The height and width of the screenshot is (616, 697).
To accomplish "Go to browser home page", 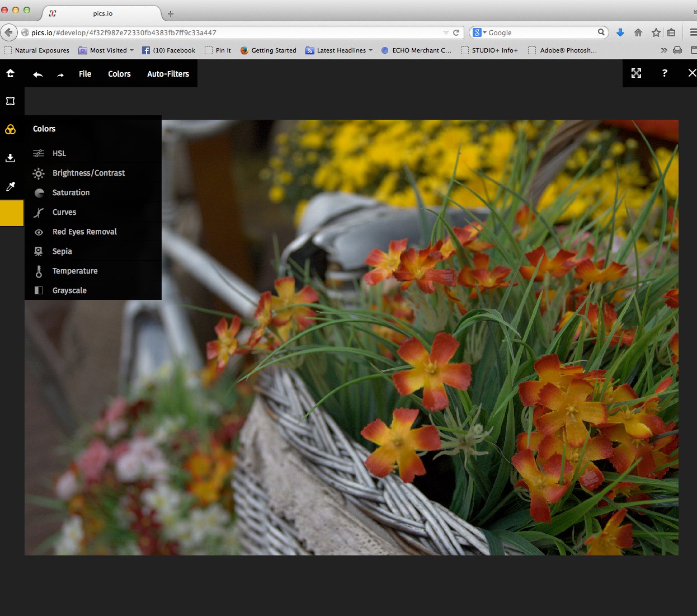I will [638, 33].
